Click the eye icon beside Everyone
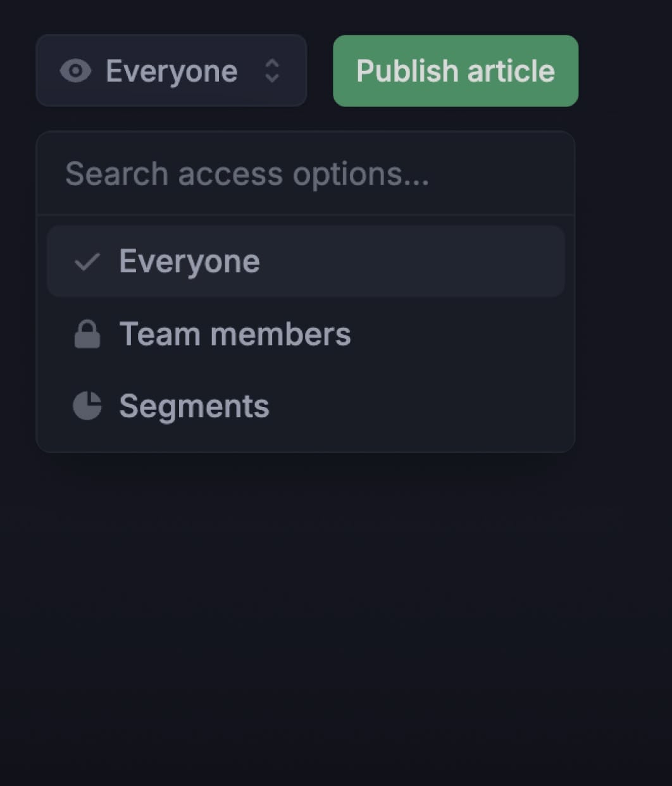This screenshot has height=786, width=672. 75,71
